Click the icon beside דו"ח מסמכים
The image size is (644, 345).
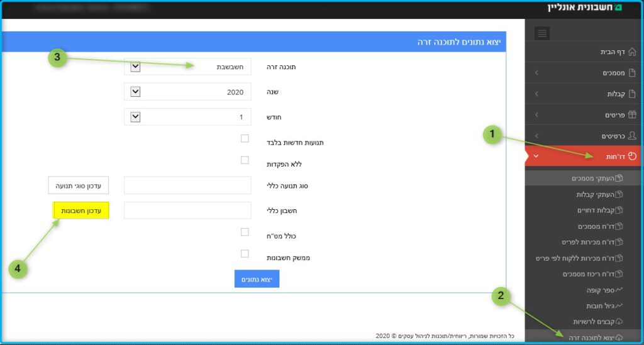click(x=619, y=226)
